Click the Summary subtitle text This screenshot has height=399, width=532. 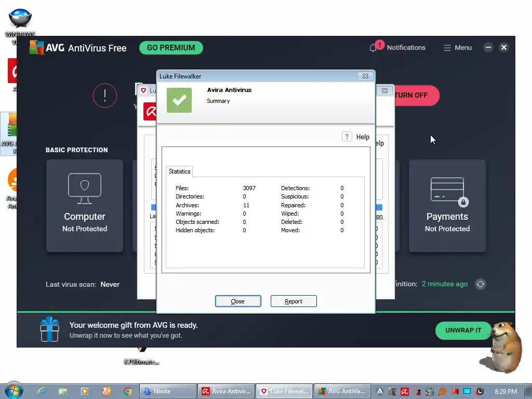(218, 101)
